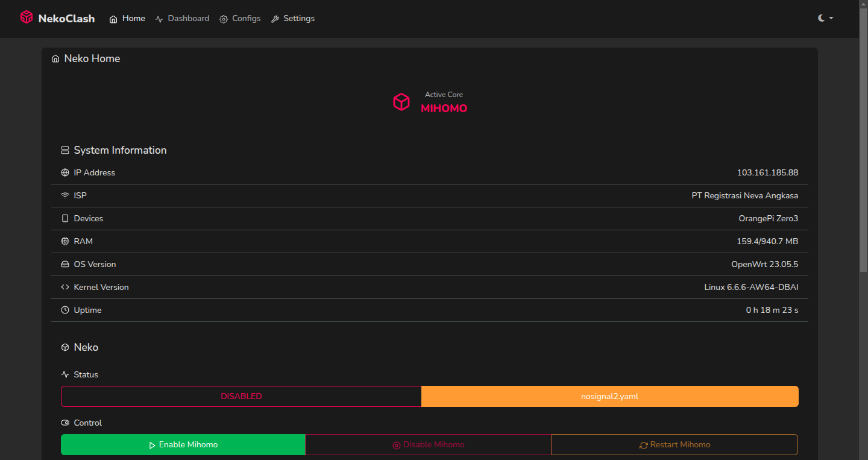Image resolution: width=868 pixels, height=460 pixels.
Task: Click the System Information heading
Action: 121,150
